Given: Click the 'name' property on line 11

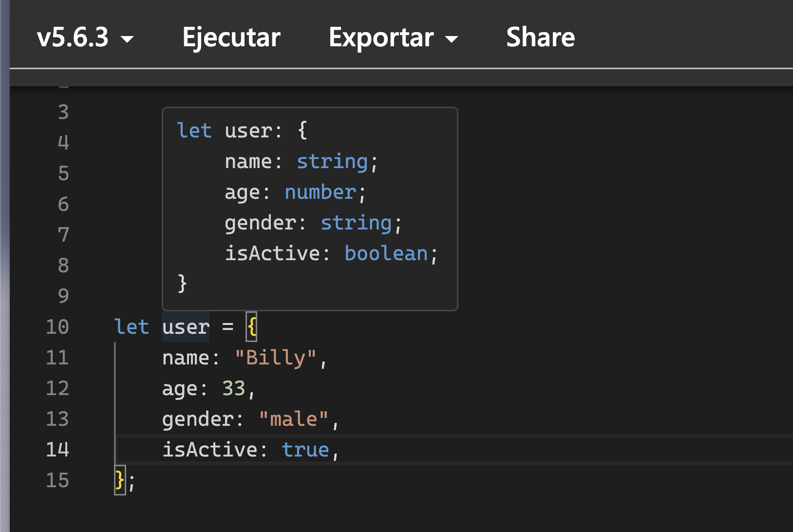Looking at the screenshot, I should [186, 358].
